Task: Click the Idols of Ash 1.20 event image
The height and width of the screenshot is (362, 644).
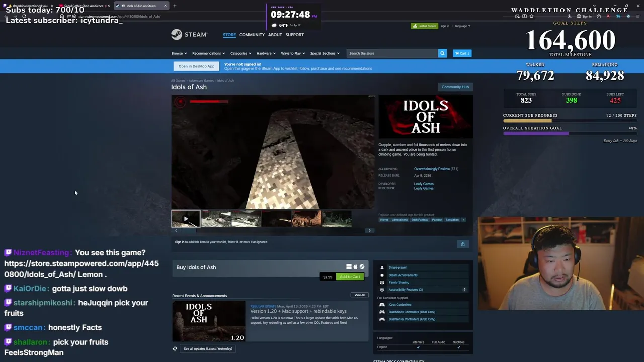Action: click(208, 322)
